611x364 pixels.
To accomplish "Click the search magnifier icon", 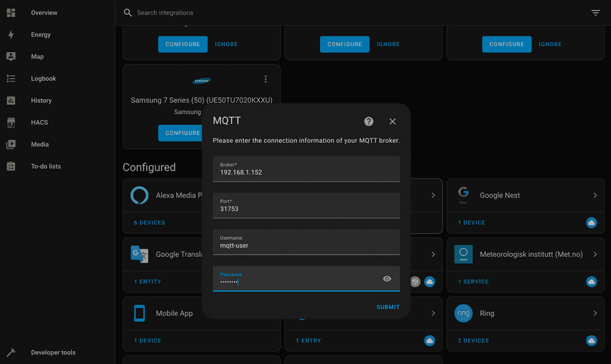I will [127, 13].
